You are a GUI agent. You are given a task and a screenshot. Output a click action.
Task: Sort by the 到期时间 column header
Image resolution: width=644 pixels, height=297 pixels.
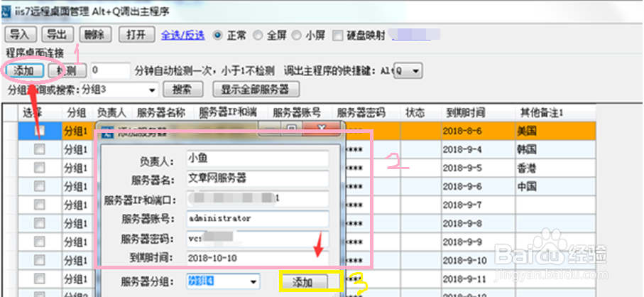click(x=478, y=112)
